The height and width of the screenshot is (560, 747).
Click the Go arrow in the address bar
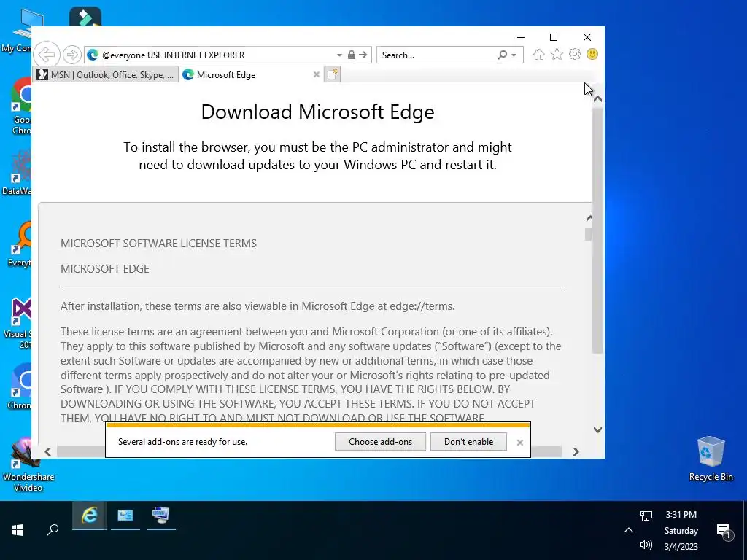pos(363,55)
